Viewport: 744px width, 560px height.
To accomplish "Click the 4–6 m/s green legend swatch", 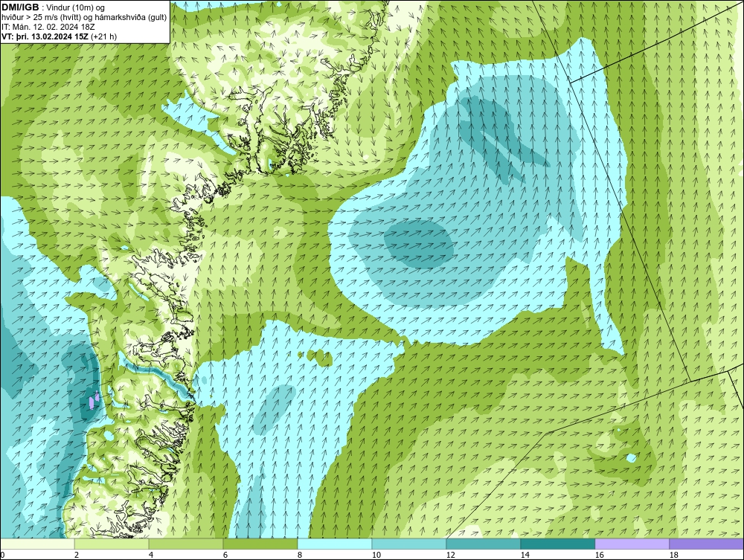I will [x=186, y=544].
